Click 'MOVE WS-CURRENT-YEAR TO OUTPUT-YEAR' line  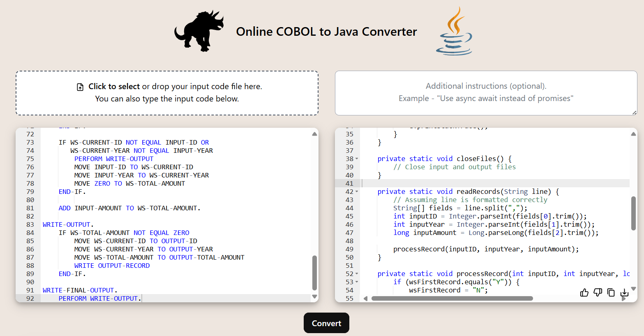point(143,249)
